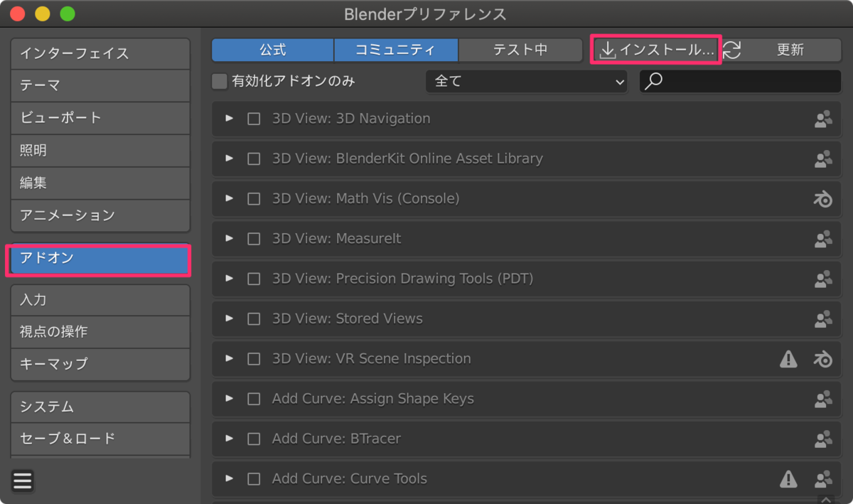This screenshot has height=504, width=853.
Task: Enable the BlenderKit Online Asset Library addon
Action: pyautogui.click(x=254, y=159)
